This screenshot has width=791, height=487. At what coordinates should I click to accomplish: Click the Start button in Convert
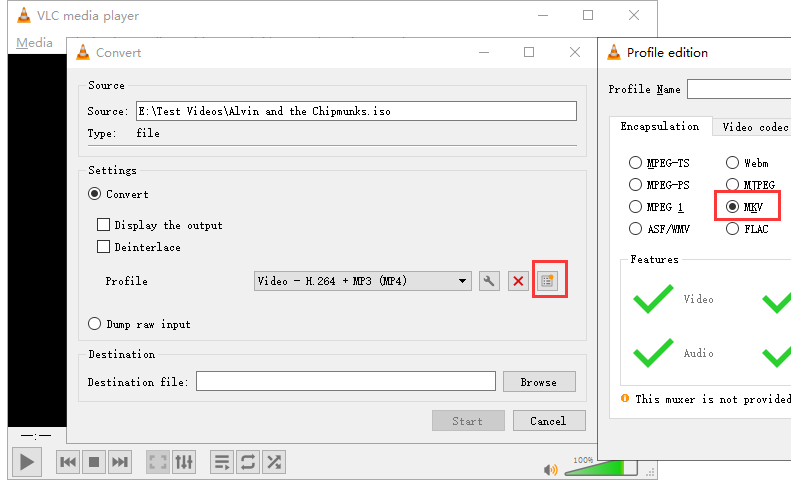(468, 421)
